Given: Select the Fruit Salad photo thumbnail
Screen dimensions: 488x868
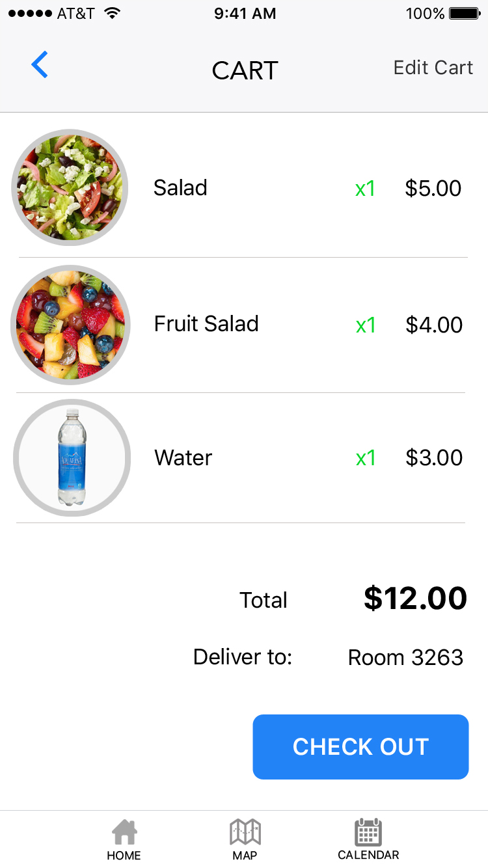Looking at the screenshot, I should click(x=71, y=324).
